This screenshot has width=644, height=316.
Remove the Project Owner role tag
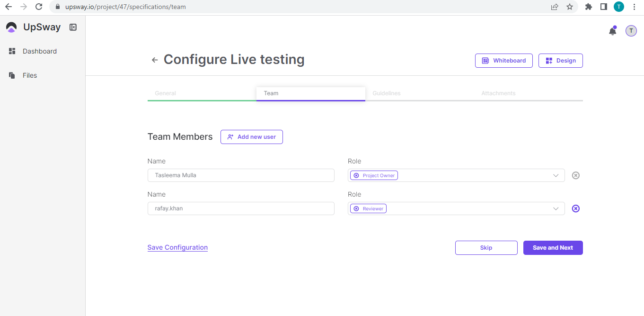pos(356,175)
